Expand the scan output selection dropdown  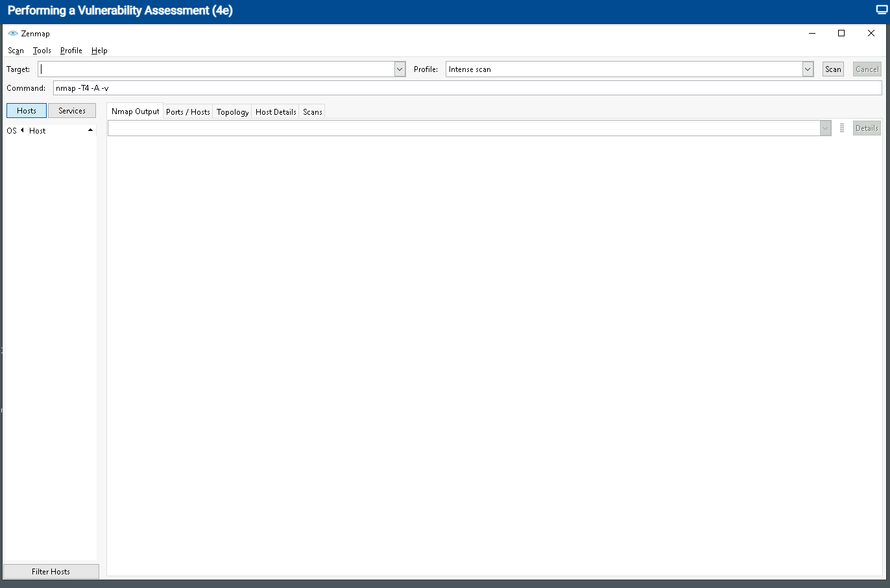(825, 128)
